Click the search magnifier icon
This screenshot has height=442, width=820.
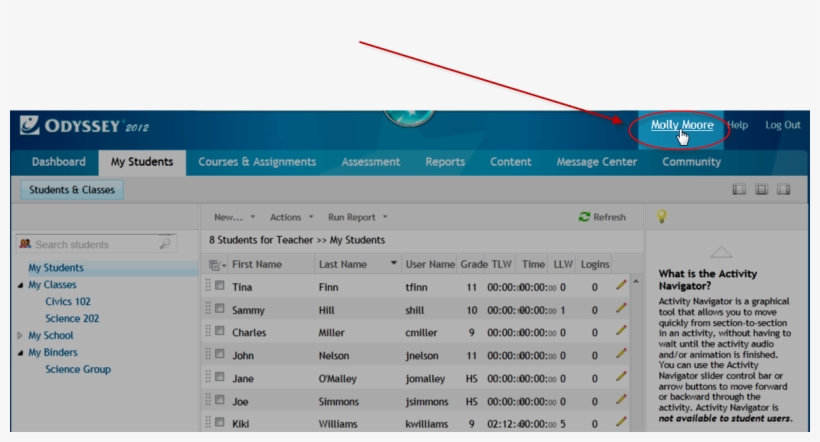click(165, 244)
